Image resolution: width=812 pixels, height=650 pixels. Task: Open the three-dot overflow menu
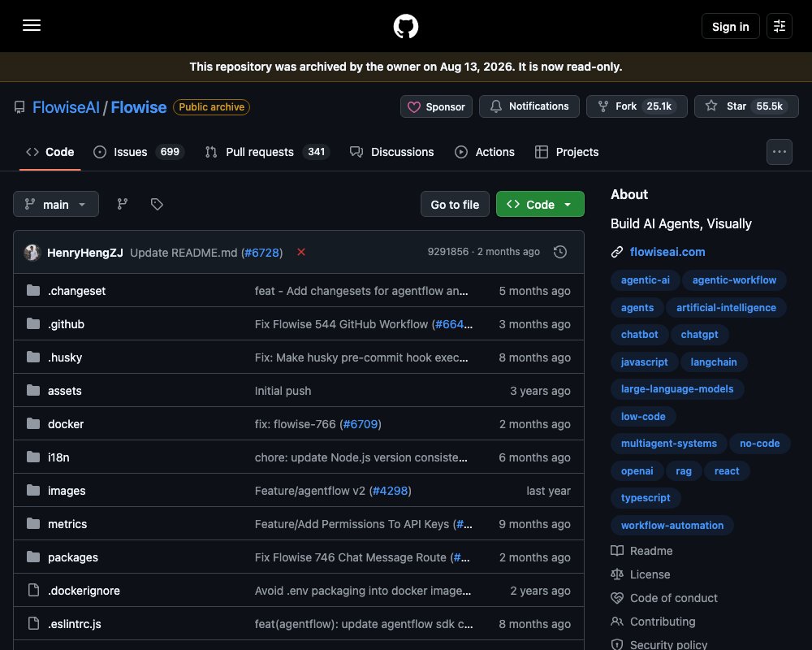pyautogui.click(x=780, y=152)
